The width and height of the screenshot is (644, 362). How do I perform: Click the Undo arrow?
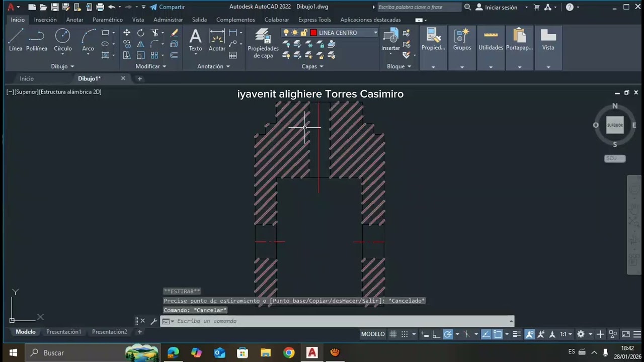click(x=112, y=7)
